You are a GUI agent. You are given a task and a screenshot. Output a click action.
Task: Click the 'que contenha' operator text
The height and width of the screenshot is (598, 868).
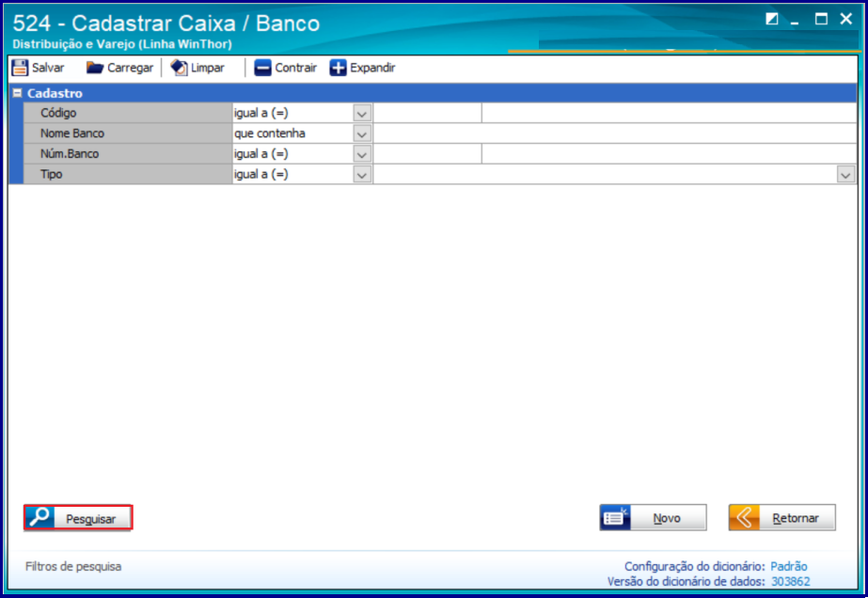pos(270,134)
